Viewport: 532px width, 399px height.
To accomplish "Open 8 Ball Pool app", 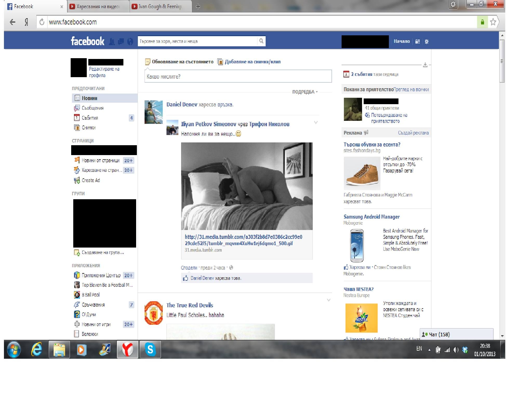I will click(91, 295).
